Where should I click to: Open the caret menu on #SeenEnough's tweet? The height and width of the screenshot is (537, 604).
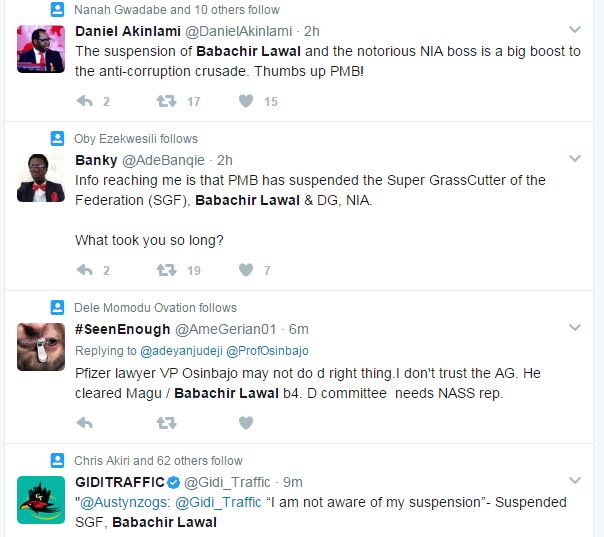575,327
